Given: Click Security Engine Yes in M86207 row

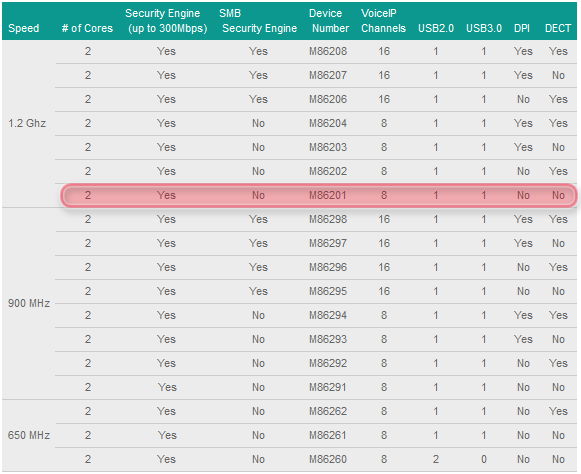Looking at the screenshot, I should coord(166,75).
